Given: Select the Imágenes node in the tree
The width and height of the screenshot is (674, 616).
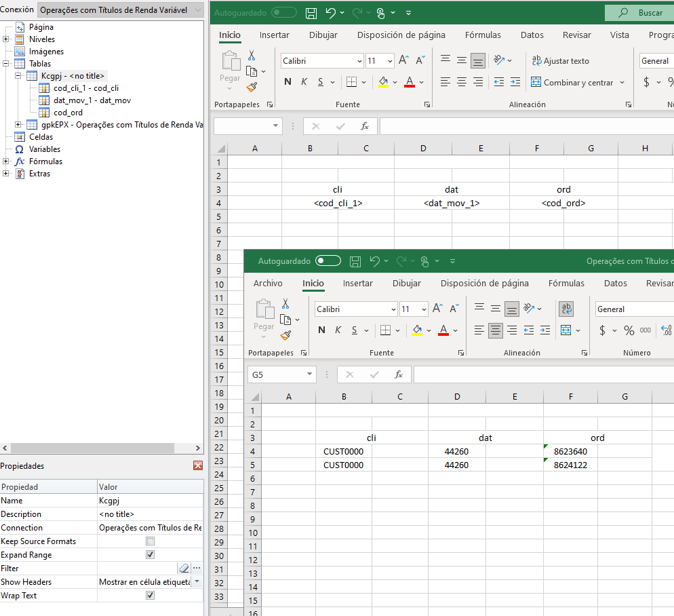Looking at the screenshot, I should [46, 52].
